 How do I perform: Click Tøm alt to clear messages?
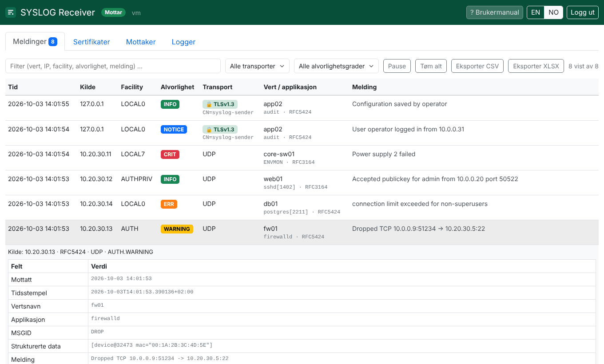click(x=431, y=66)
